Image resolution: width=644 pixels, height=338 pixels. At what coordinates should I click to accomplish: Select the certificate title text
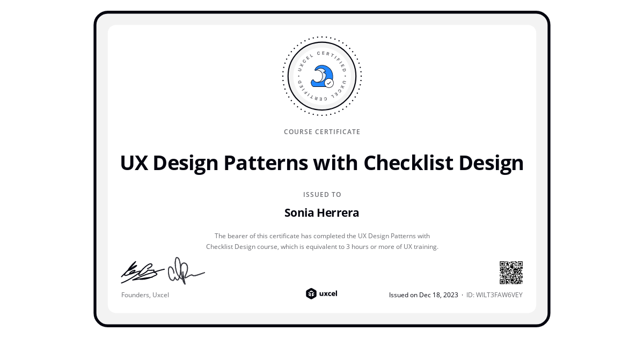pyautogui.click(x=322, y=163)
